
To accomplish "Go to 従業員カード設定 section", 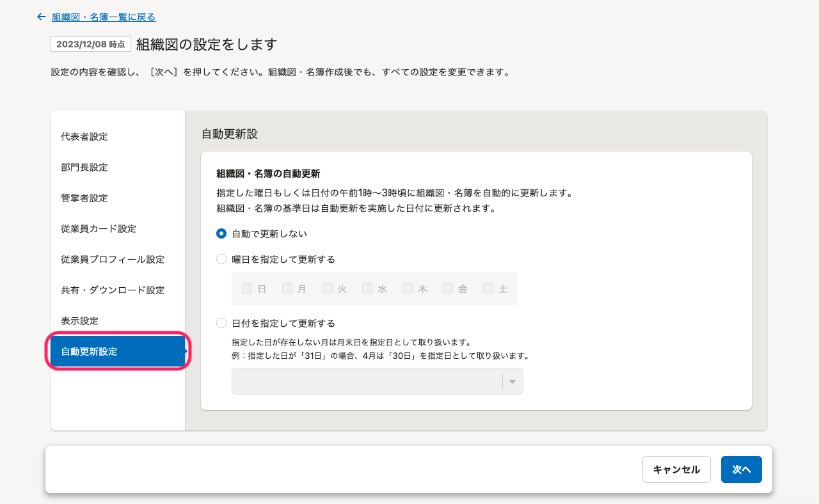I will pyautogui.click(x=99, y=229).
